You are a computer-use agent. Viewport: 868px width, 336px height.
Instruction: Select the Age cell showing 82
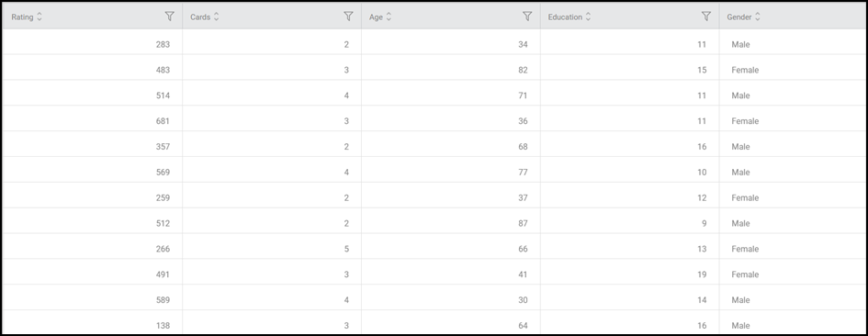[x=451, y=70]
